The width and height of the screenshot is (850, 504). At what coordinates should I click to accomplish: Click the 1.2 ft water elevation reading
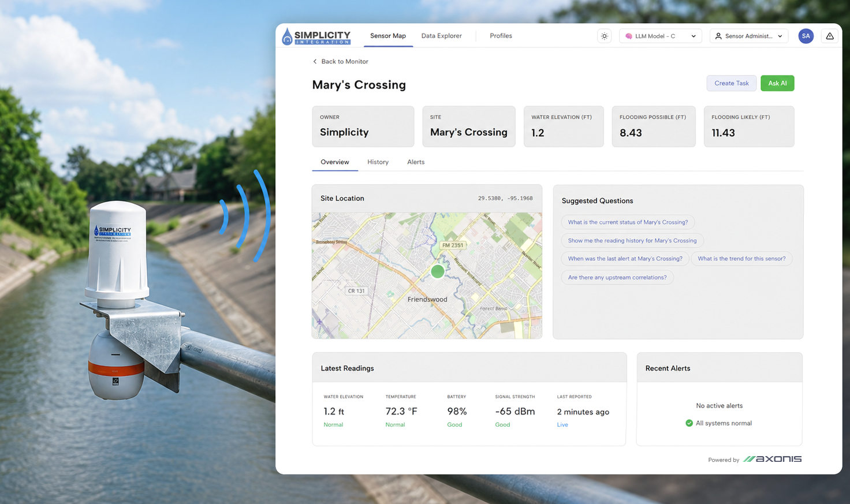(x=334, y=412)
